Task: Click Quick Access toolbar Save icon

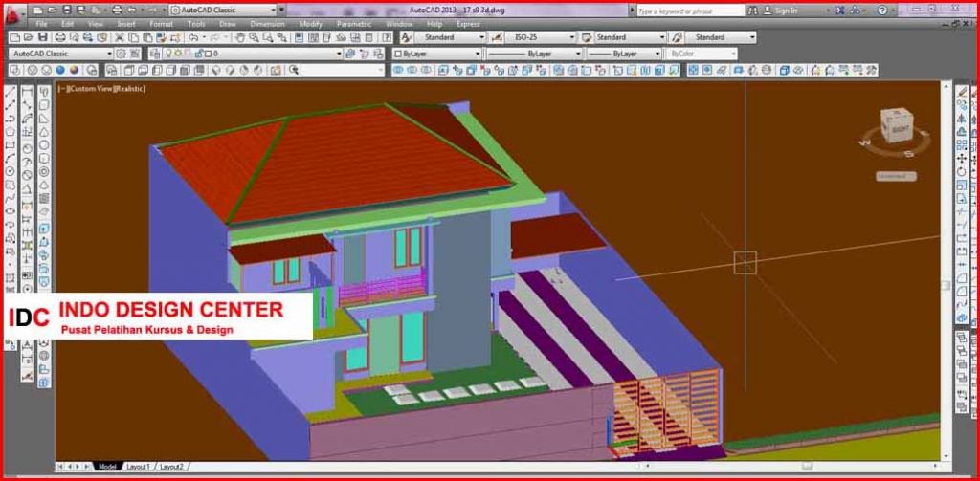Action: tap(67, 11)
